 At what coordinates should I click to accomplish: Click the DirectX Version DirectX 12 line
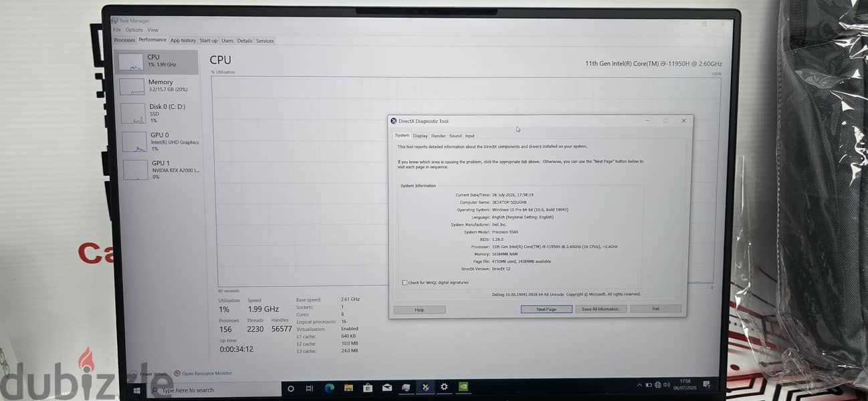click(x=485, y=269)
